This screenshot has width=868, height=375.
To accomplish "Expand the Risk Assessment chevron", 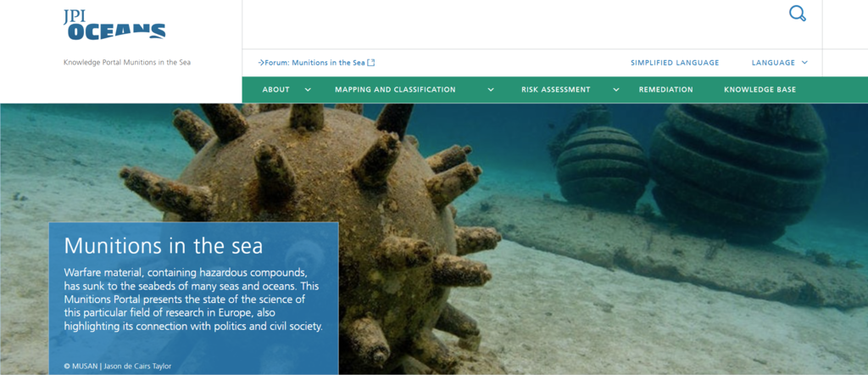I will (616, 90).
